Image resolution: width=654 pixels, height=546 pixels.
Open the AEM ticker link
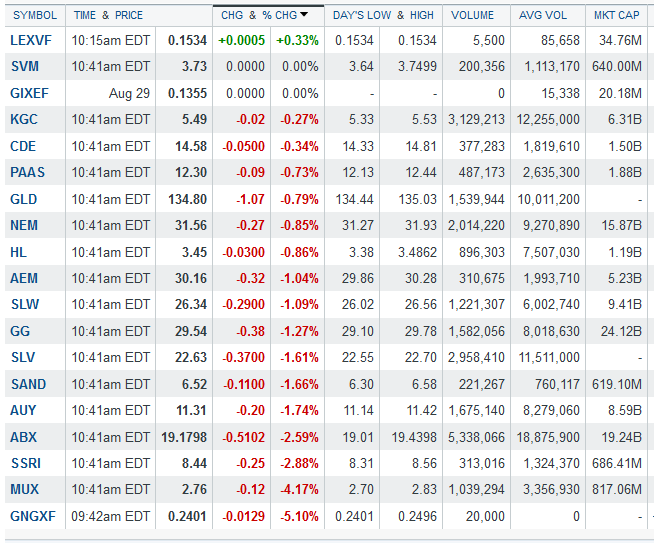point(24,278)
